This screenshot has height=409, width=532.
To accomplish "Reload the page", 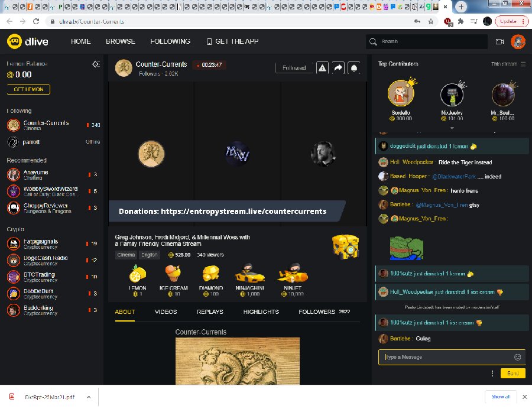I will click(x=36, y=21).
